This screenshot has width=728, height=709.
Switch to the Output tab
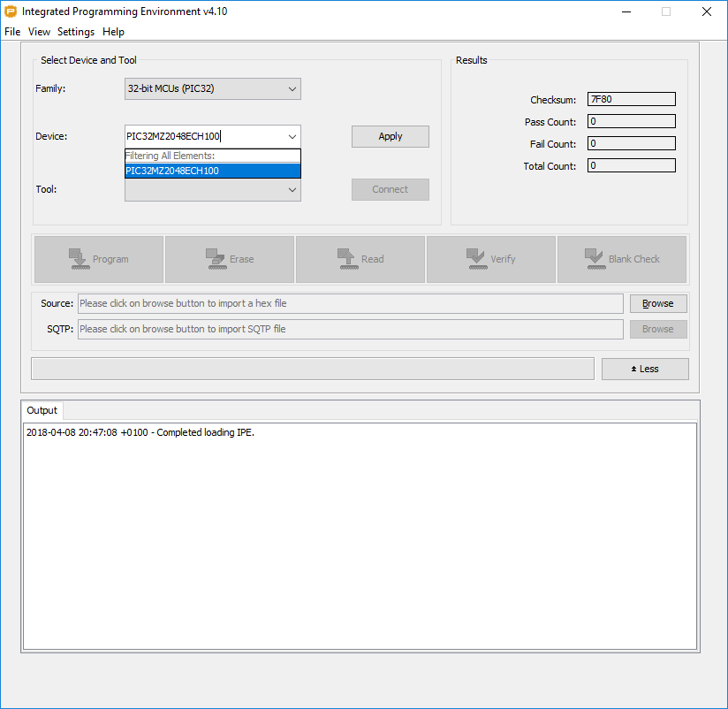point(42,410)
